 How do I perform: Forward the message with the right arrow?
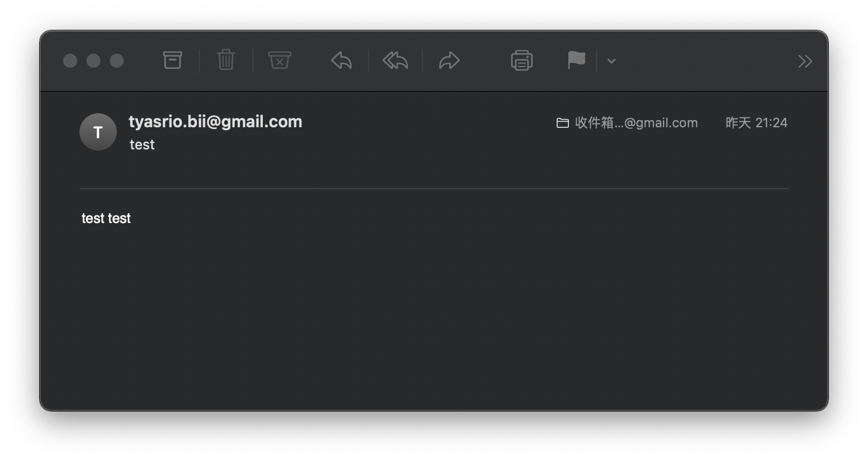point(449,61)
